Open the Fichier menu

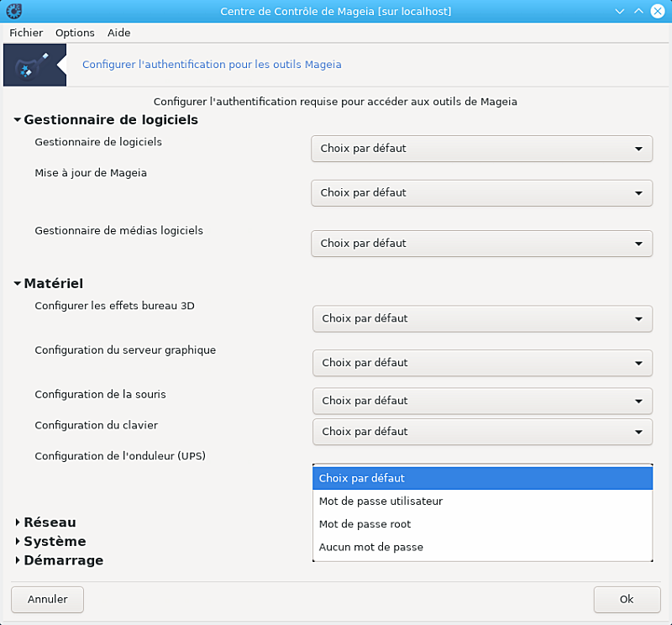[x=26, y=33]
